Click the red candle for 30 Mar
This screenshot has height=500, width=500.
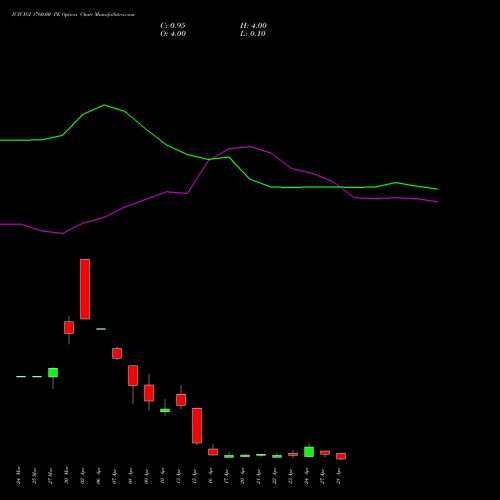(x=69, y=327)
